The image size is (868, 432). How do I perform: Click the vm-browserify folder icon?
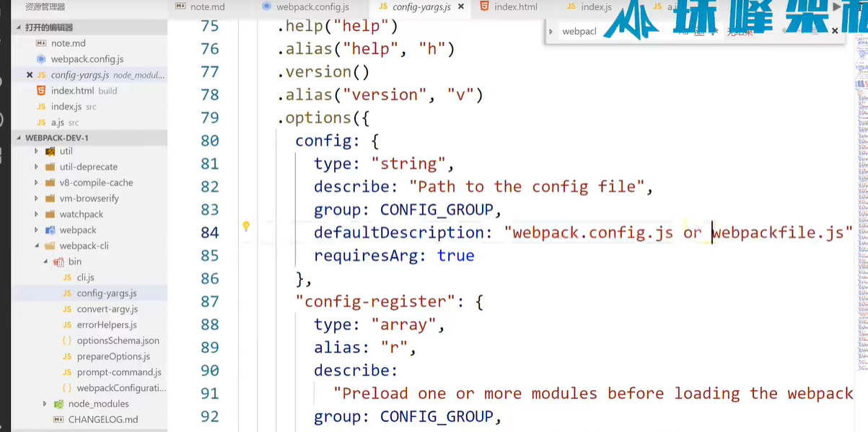point(50,198)
